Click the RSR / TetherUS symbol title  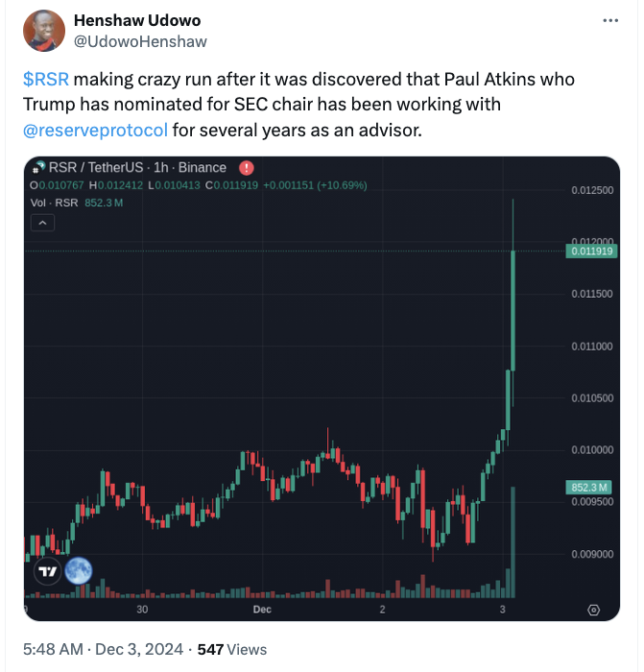96,168
